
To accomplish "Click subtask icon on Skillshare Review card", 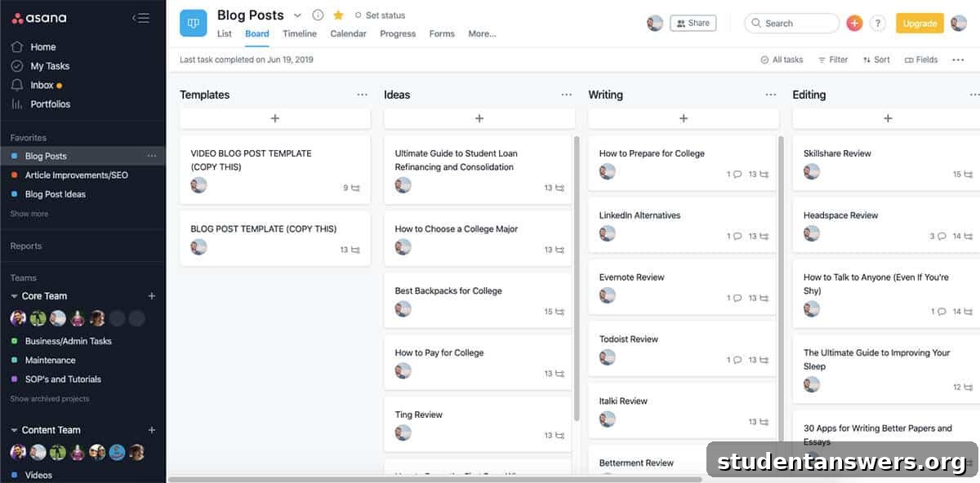I will pos(968,175).
